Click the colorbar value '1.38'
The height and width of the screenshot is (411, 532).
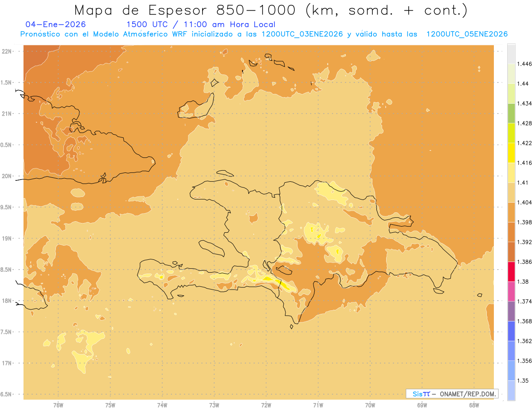[523, 282]
